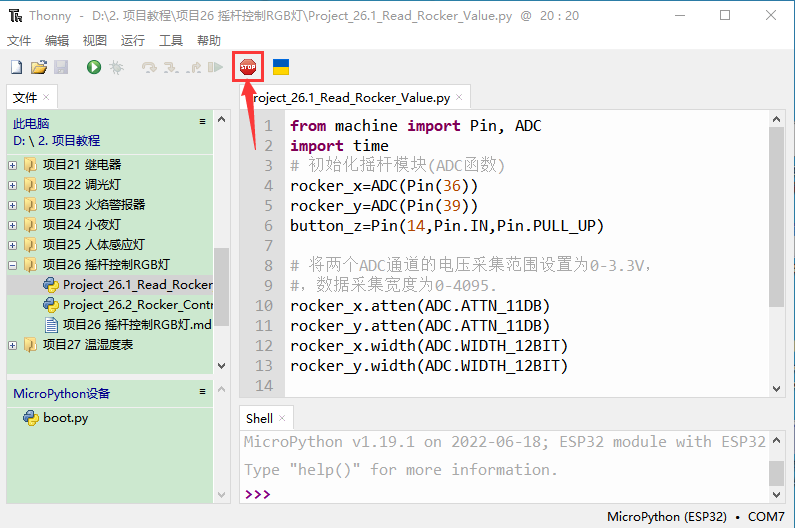Click the MicroPython (ESP32) COM7 interpreter selector
The height and width of the screenshot is (528, 795).
pos(695,517)
